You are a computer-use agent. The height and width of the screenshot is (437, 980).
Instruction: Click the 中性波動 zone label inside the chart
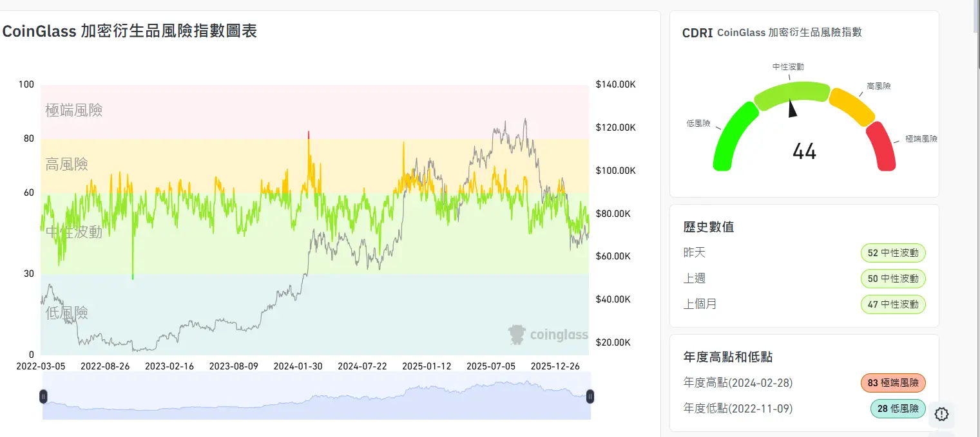pos(74,232)
